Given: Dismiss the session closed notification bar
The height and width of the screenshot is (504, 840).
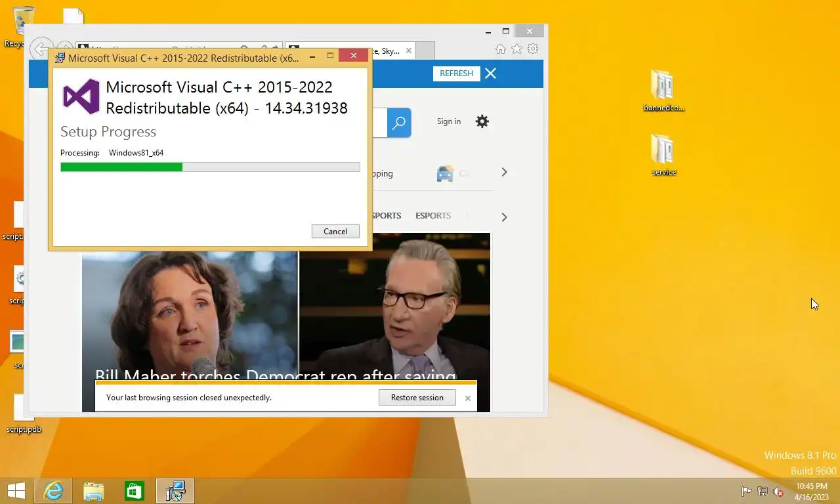Looking at the screenshot, I should (468, 398).
